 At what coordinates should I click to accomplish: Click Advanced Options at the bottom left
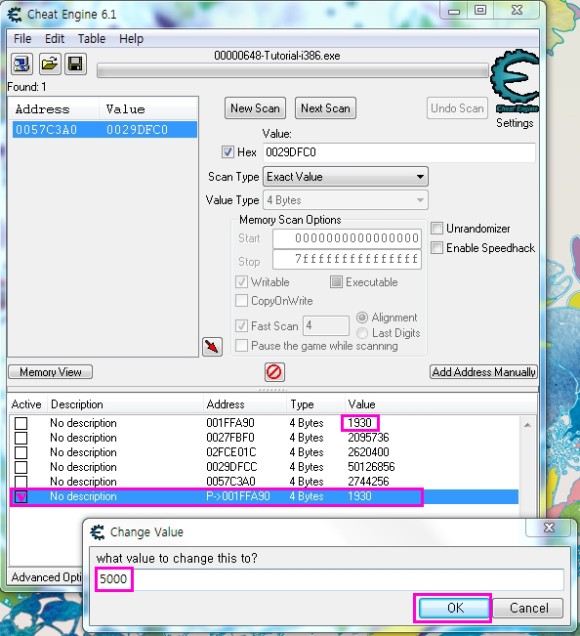click(47, 577)
